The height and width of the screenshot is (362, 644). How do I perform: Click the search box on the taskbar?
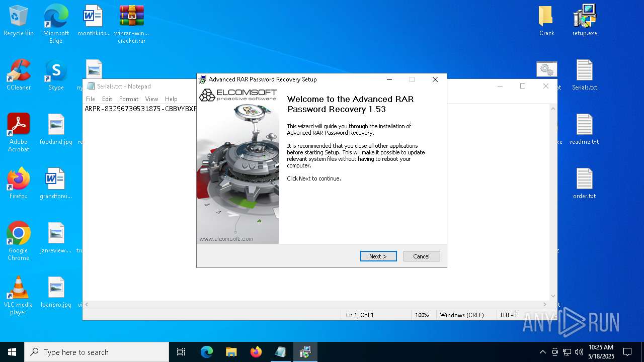tap(97, 352)
